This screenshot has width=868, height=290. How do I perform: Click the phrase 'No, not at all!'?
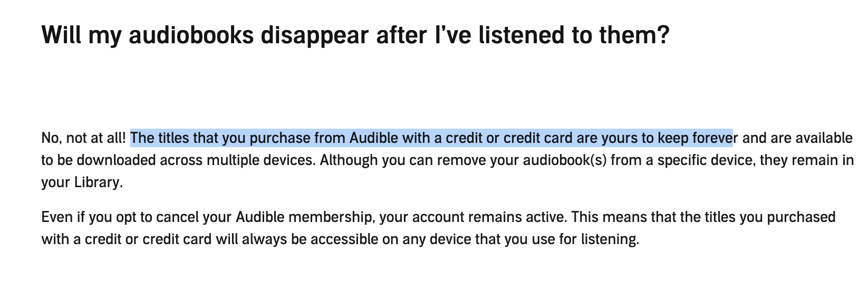click(x=84, y=138)
